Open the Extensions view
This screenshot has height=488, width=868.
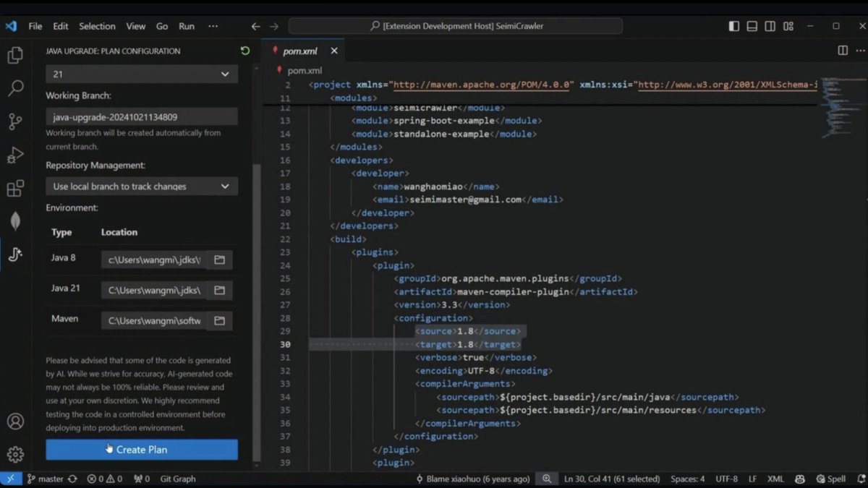click(x=15, y=189)
